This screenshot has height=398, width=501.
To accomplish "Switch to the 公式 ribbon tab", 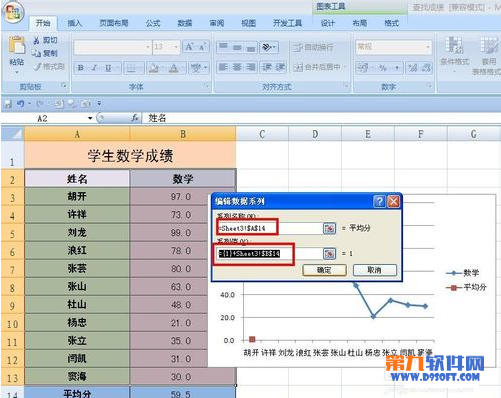I will tap(153, 23).
